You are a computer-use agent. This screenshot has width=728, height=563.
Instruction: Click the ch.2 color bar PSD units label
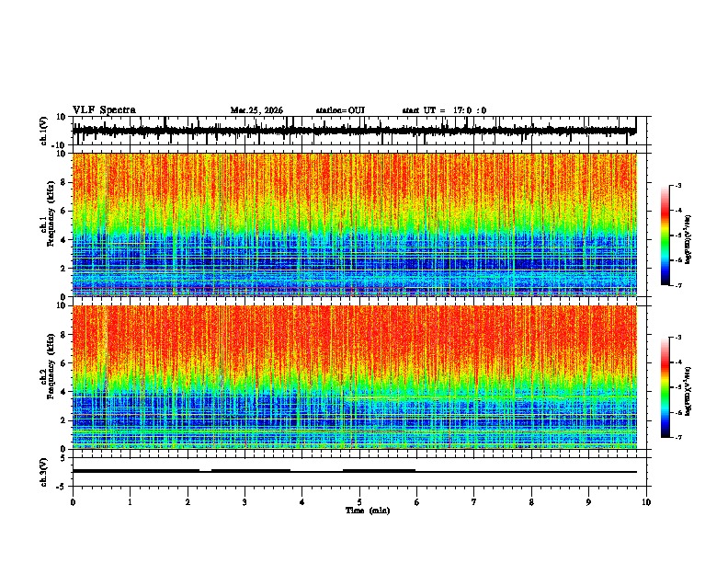(x=688, y=391)
